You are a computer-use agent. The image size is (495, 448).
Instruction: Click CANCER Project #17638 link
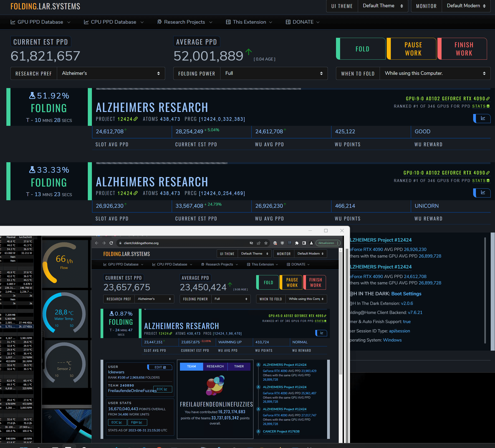pos(281,431)
